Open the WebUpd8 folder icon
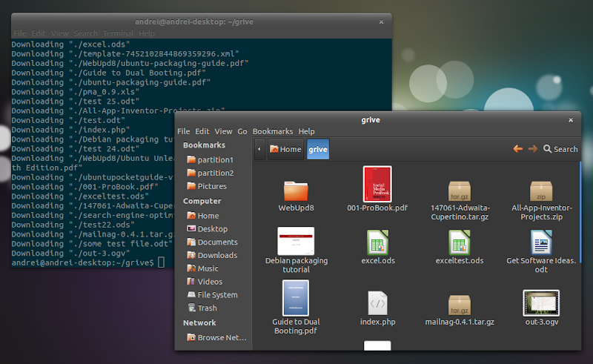Viewport: 593px width, 364px height. click(296, 191)
